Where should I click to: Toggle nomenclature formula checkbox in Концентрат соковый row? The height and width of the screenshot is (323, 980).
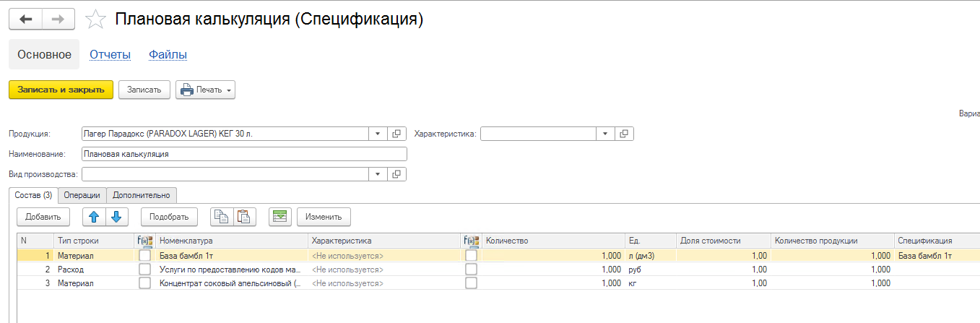[x=144, y=283]
